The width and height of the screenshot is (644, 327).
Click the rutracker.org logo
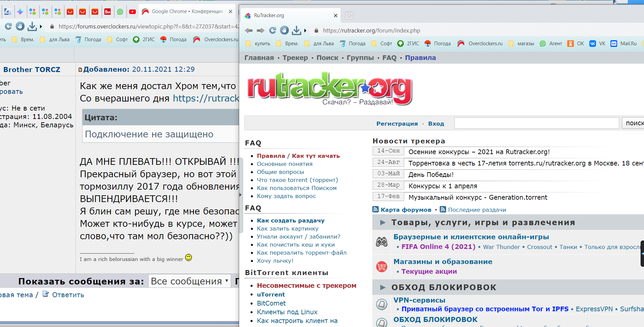pyautogui.click(x=330, y=88)
